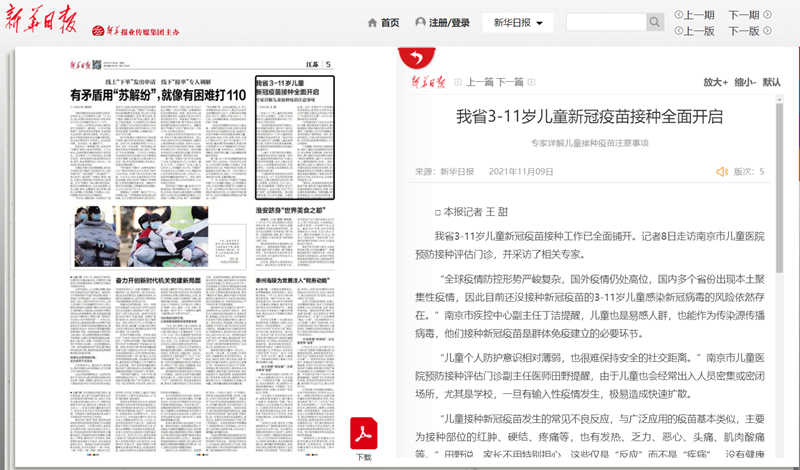This screenshot has width=800, height=470.
Task: Shrink text with 缩小-
Action: point(745,82)
